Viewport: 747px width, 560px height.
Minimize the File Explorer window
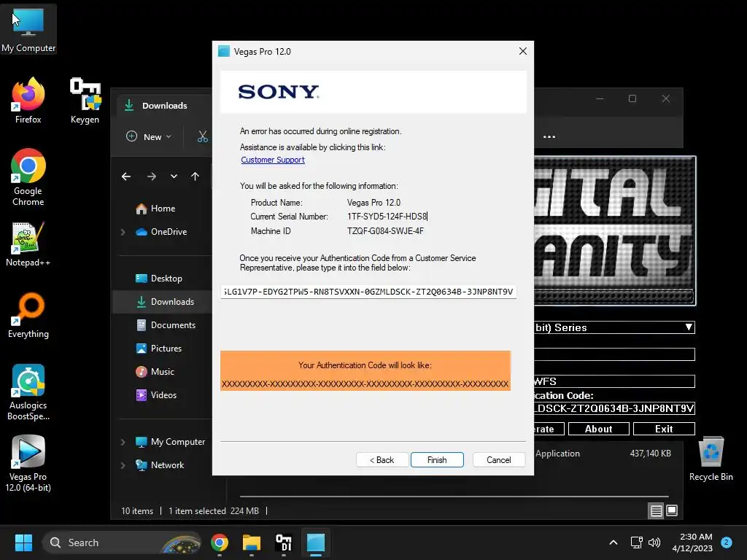(600, 98)
